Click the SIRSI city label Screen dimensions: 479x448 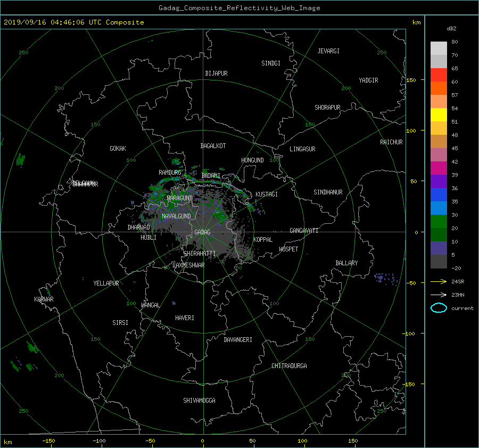pos(120,323)
